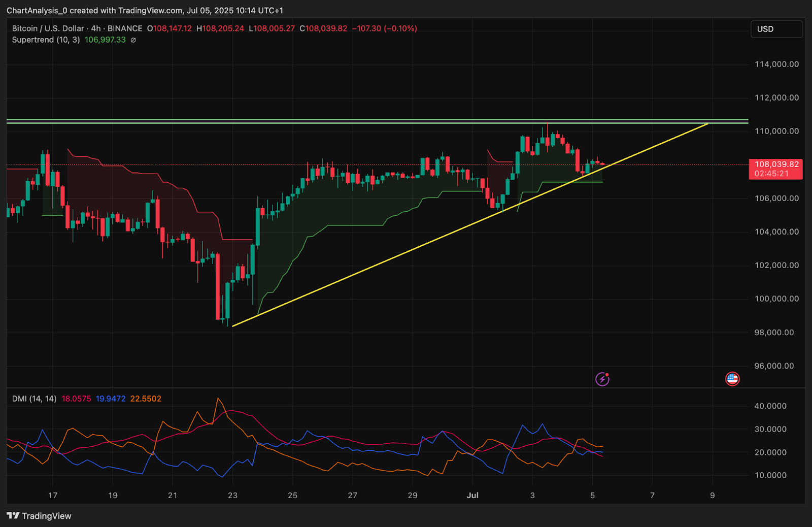Viewport: 812px width, 527px height.
Task: Click the BINANCE exchange label
Action: coord(125,28)
